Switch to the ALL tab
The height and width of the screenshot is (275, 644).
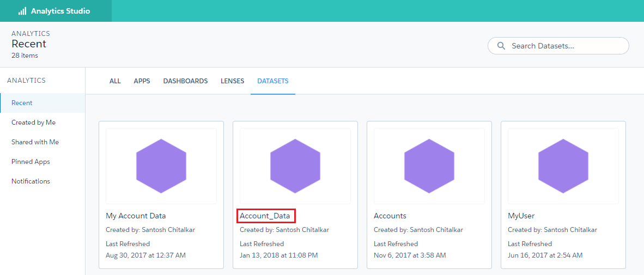coord(115,81)
